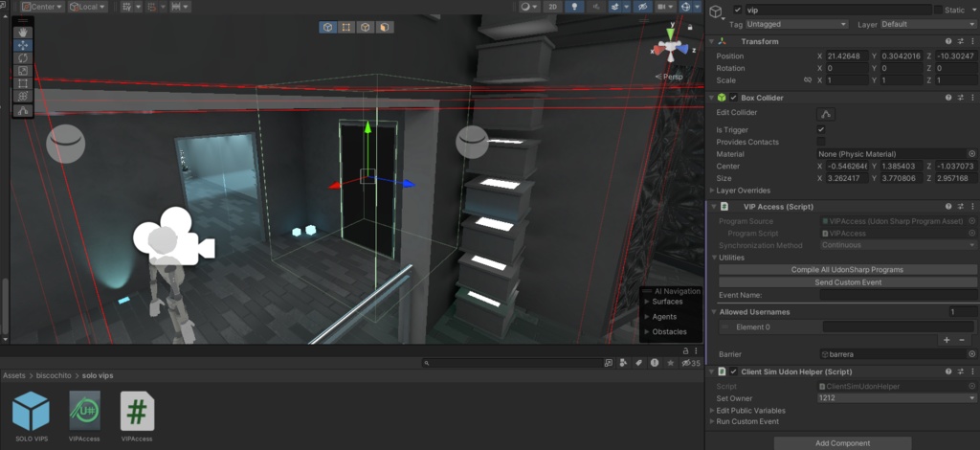Screen dimensions: 980x450
Task: Click the Edit Collider button in Box Collider
Action: (x=826, y=114)
